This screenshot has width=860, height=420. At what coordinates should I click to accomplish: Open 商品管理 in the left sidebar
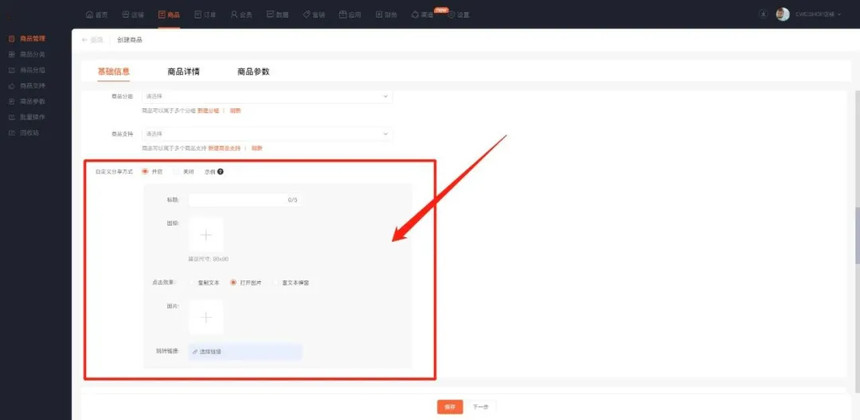[32, 38]
